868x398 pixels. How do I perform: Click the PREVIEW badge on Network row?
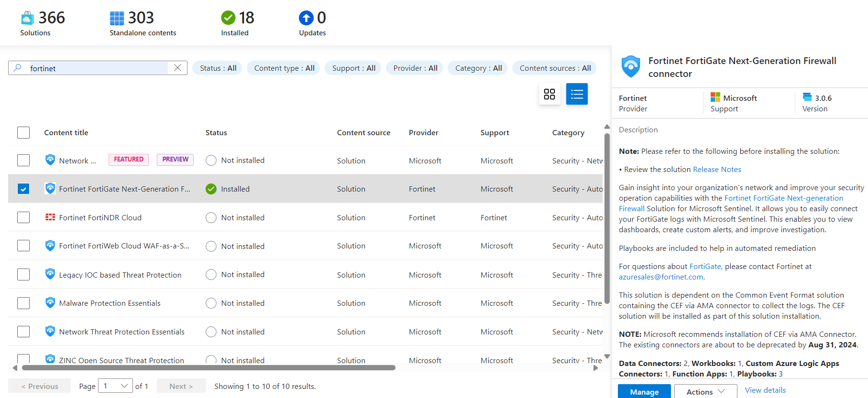(x=175, y=160)
